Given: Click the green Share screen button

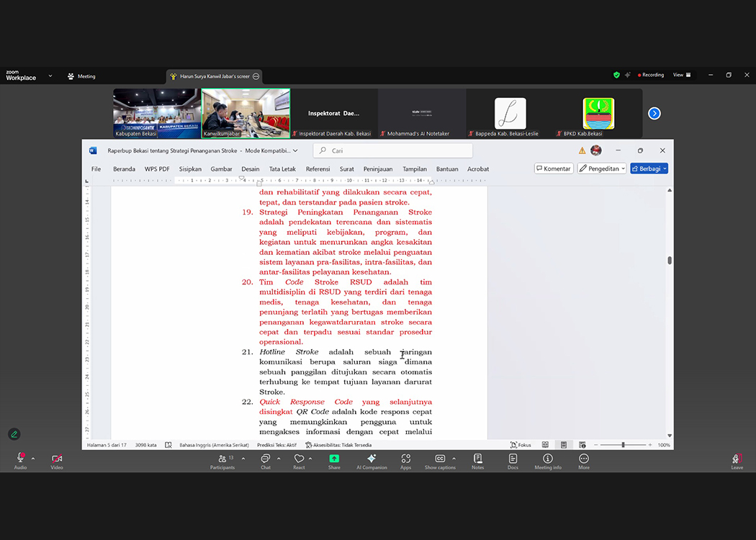Looking at the screenshot, I should click(x=334, y=459).
